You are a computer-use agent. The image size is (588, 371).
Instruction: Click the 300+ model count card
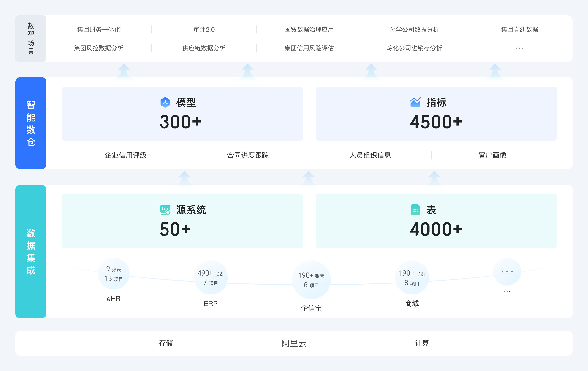[x=182, y=114]
